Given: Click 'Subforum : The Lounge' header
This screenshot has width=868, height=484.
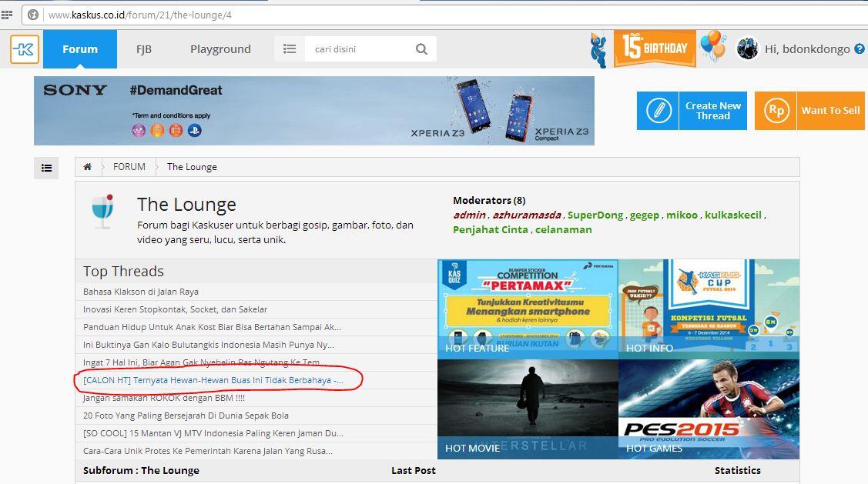Looking at the screenshot, I should click(x=141, y=470).
